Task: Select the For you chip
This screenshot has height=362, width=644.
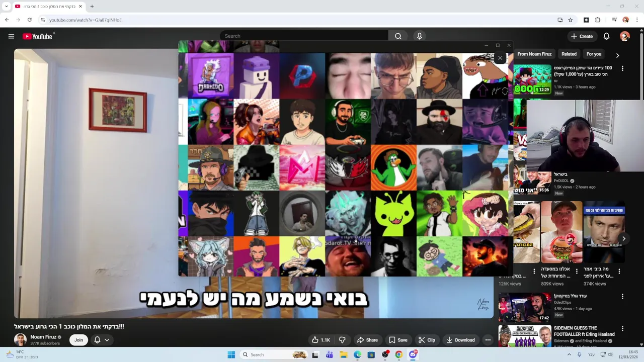Action: 594,54
